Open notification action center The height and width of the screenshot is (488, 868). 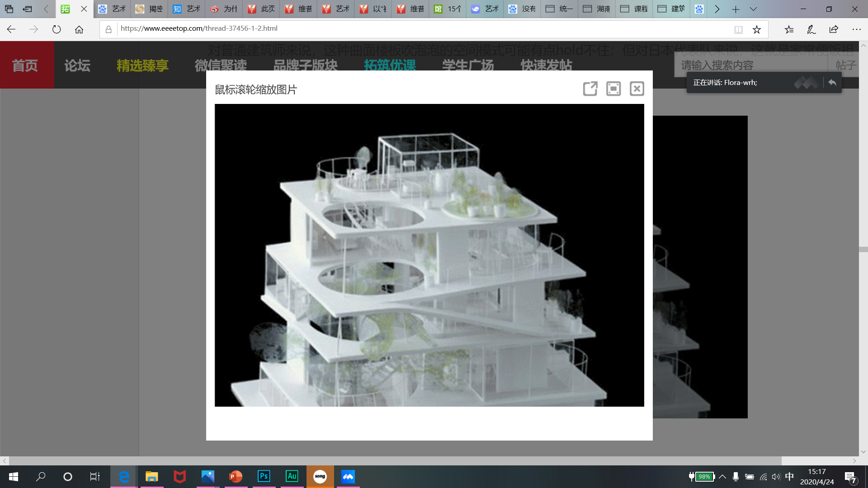point(850,477)
